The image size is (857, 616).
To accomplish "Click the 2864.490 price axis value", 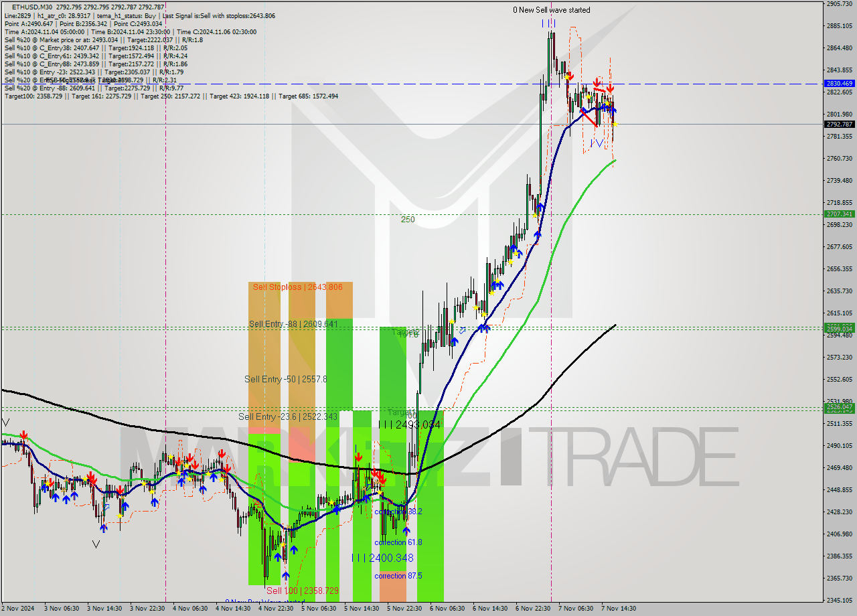I will [840, 48].
